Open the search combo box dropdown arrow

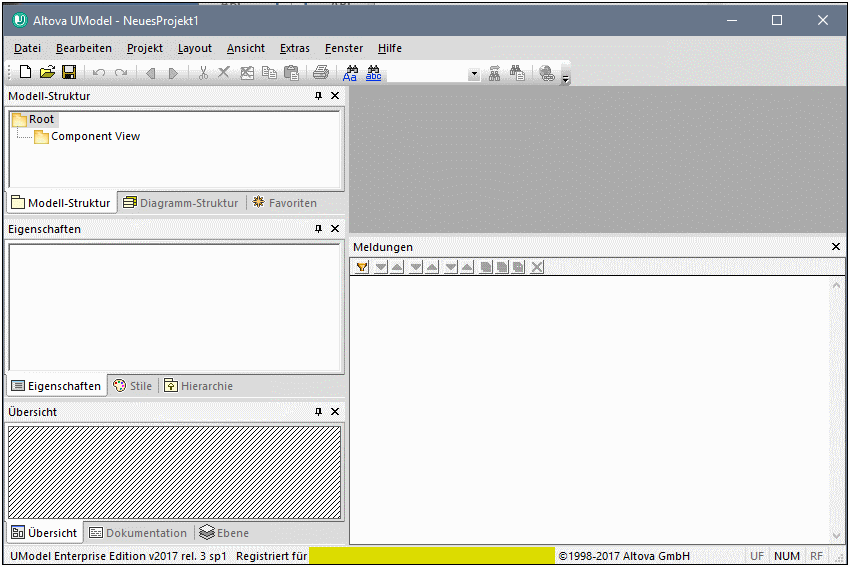click(473, 74)
